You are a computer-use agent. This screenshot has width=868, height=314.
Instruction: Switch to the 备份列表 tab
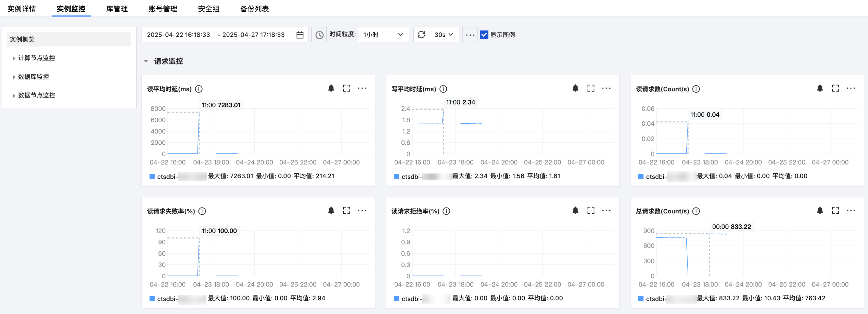(x=254, y=9)
